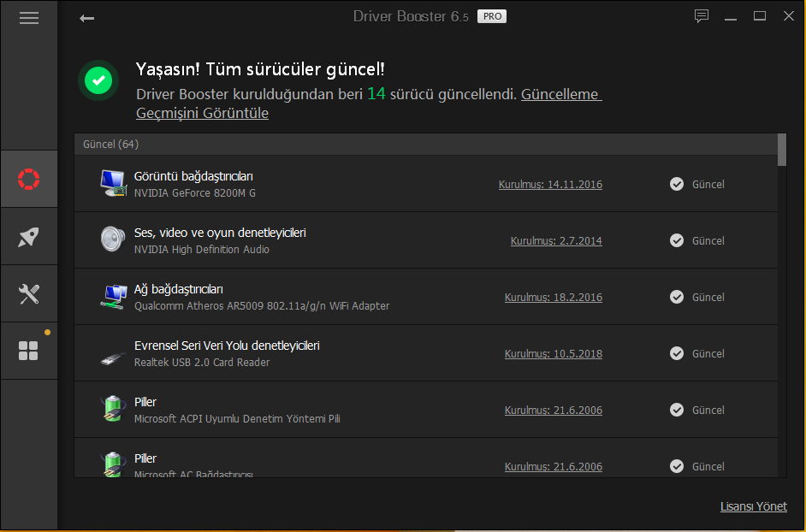Open the Kurulmuş: 2.7.2014 link

point(556,240)
